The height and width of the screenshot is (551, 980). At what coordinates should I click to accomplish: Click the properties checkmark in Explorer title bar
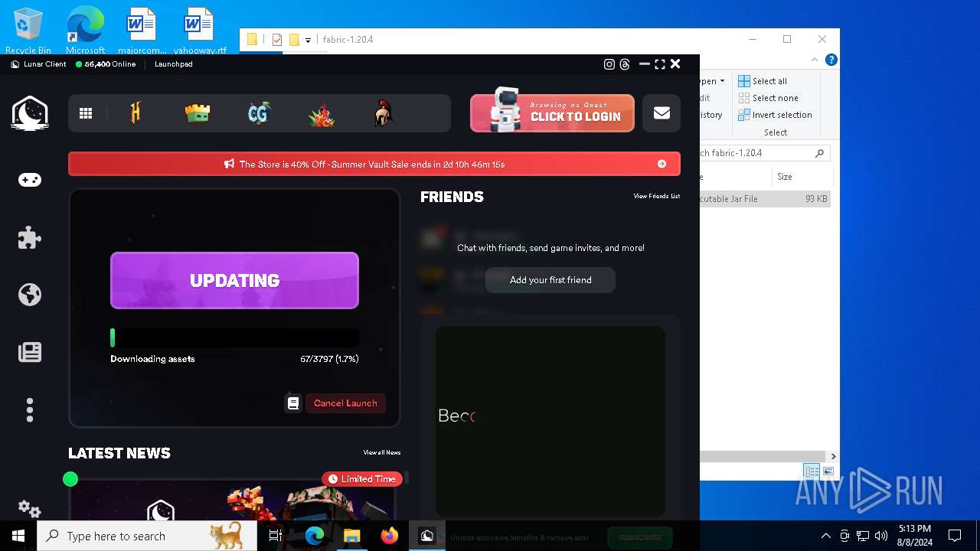(277, 40)
